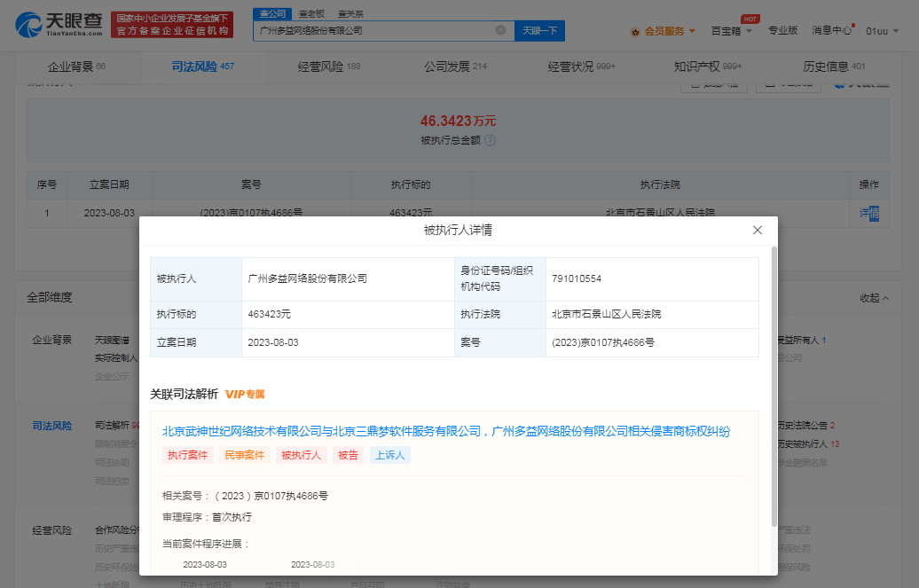This screenshot has width=919, height=588.
Task: Select the 查关系 search tab
Action: point(350,13)
